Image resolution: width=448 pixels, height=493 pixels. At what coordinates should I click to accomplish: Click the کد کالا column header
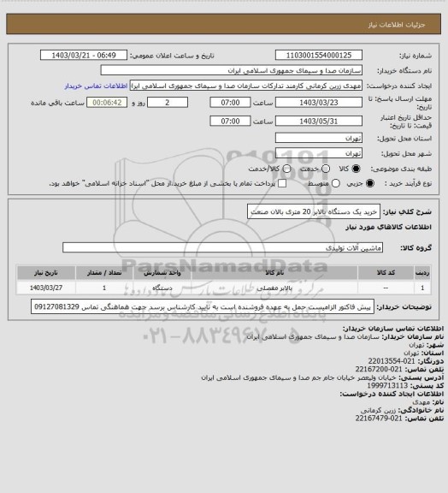386,272
